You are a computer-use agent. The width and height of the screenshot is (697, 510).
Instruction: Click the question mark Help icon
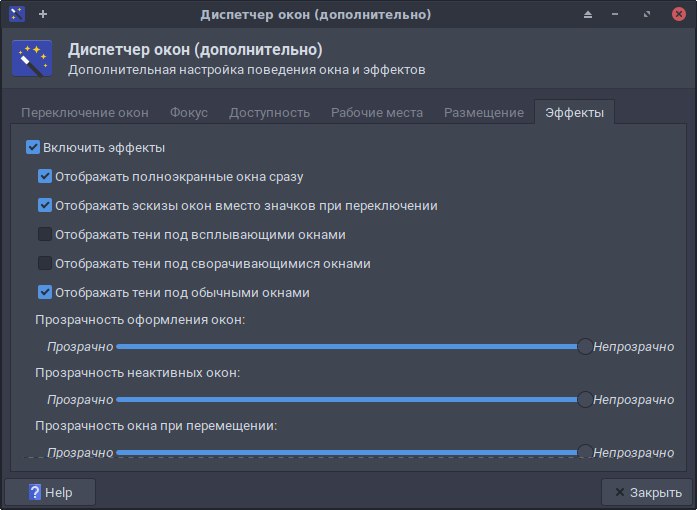click(34, 492)
